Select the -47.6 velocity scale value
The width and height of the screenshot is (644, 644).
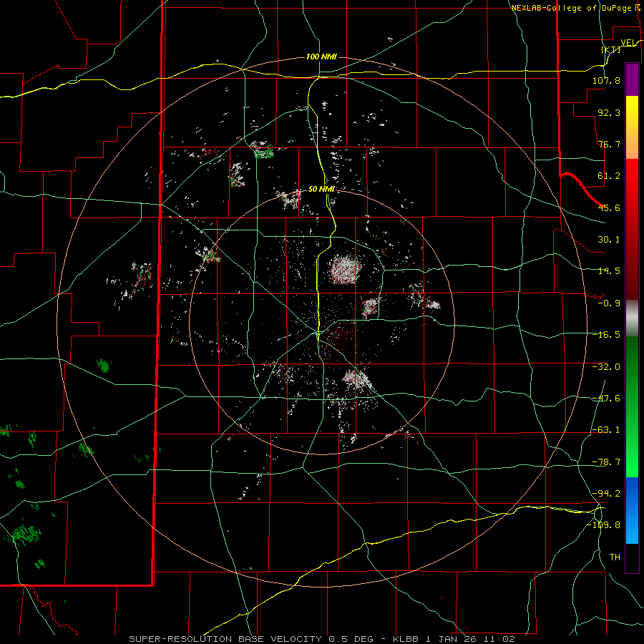606,399
